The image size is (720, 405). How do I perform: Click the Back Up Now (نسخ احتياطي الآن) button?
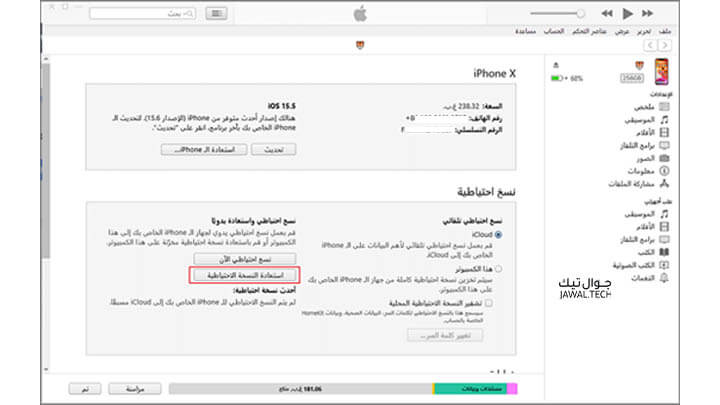(245, 259)
